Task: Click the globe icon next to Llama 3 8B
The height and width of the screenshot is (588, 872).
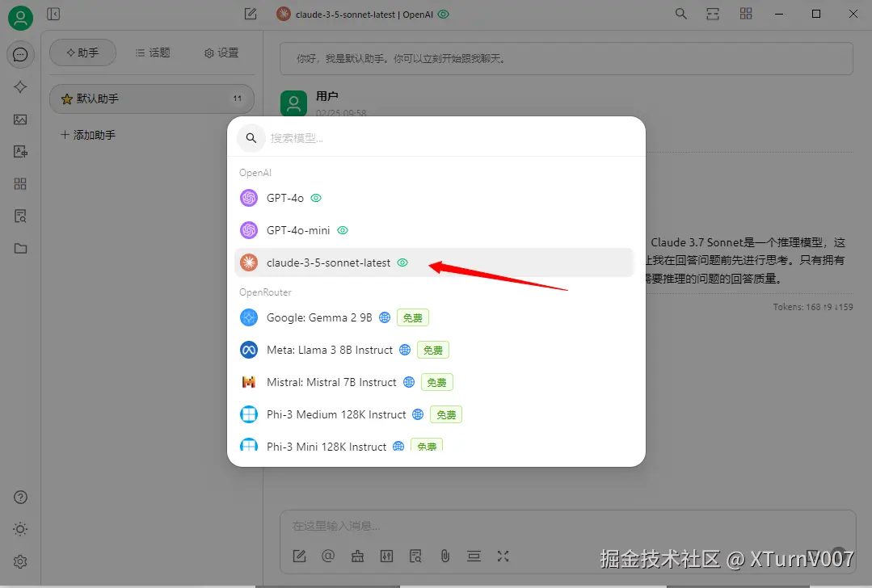Action: click(x=405, y=350)
